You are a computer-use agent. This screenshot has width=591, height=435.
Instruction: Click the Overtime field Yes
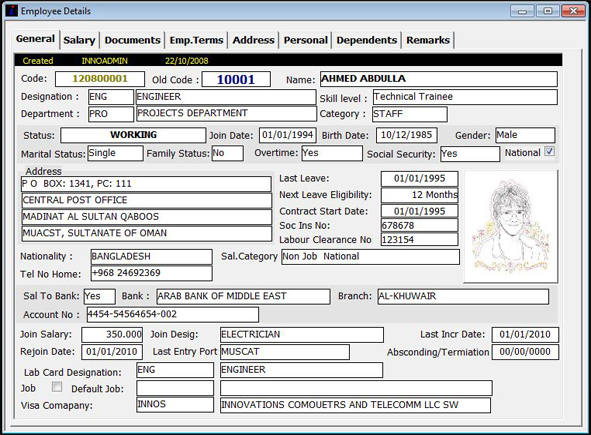[332, 153]
